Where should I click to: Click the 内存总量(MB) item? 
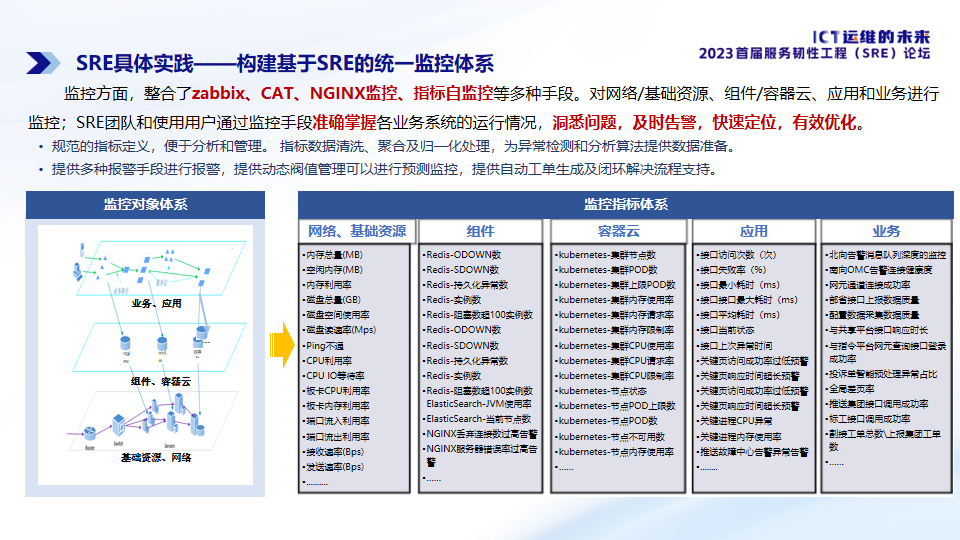(333, 255)
